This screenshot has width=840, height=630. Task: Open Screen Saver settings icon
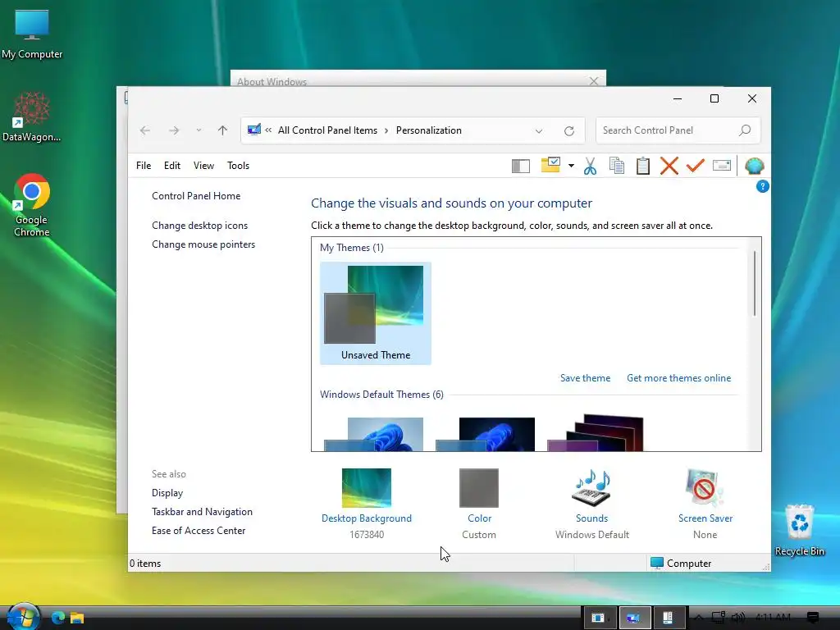pyautogui.click(x=705, y=488)
